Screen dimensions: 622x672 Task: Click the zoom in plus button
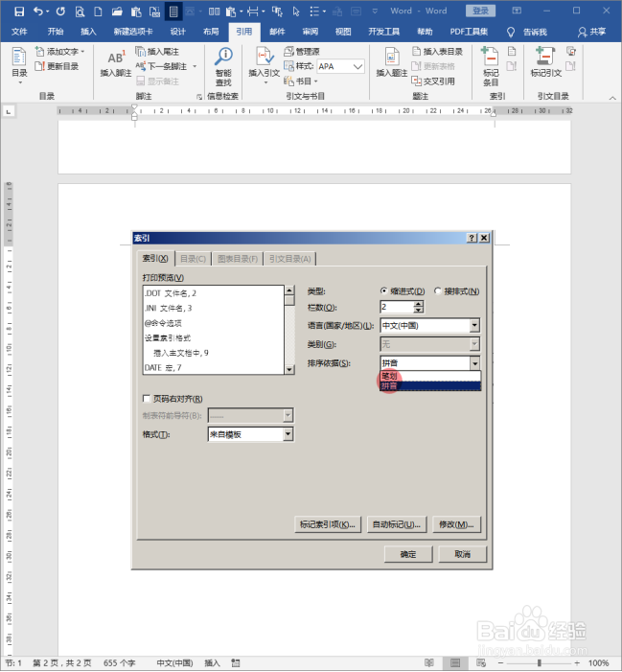(577, 663)
